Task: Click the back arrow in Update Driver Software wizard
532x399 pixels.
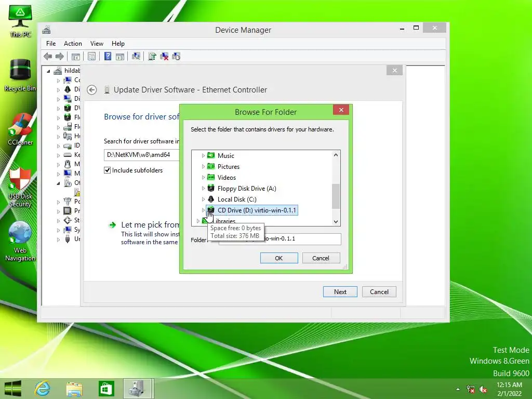Action: point(92,90)
